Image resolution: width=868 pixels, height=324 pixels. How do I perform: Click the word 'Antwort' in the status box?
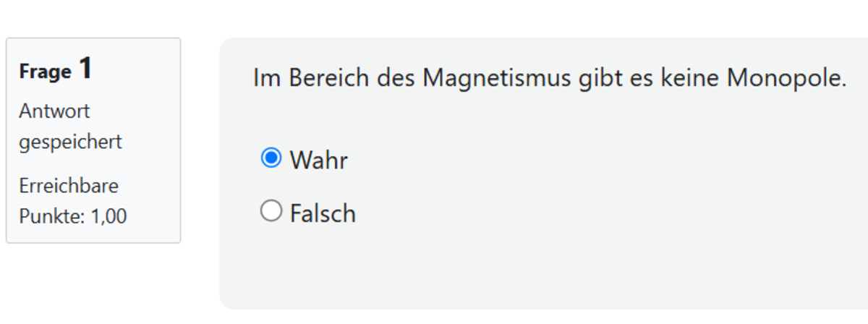[54, 111]
